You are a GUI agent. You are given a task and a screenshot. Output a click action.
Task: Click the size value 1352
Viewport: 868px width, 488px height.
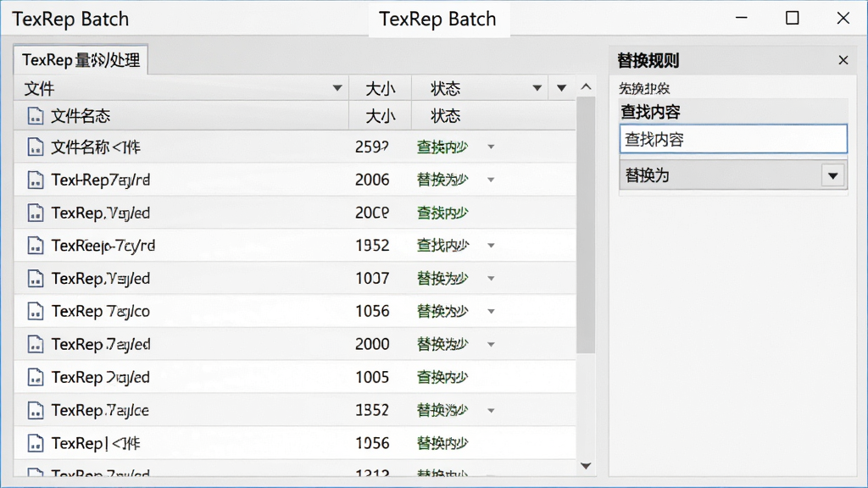coord(372,411)
